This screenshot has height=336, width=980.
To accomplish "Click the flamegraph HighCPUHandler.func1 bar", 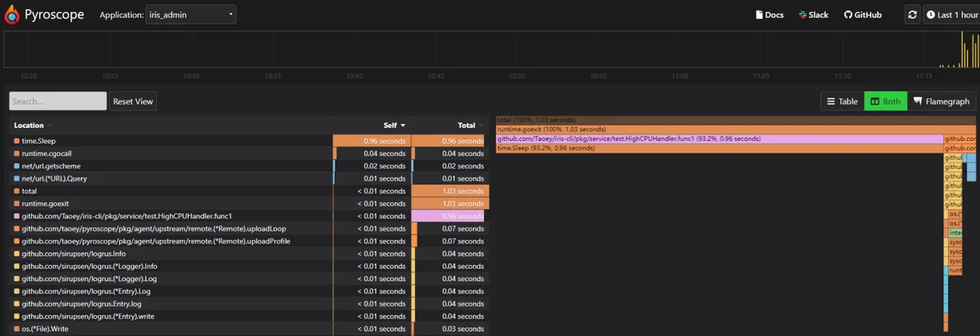I will (x=719, y=139).
